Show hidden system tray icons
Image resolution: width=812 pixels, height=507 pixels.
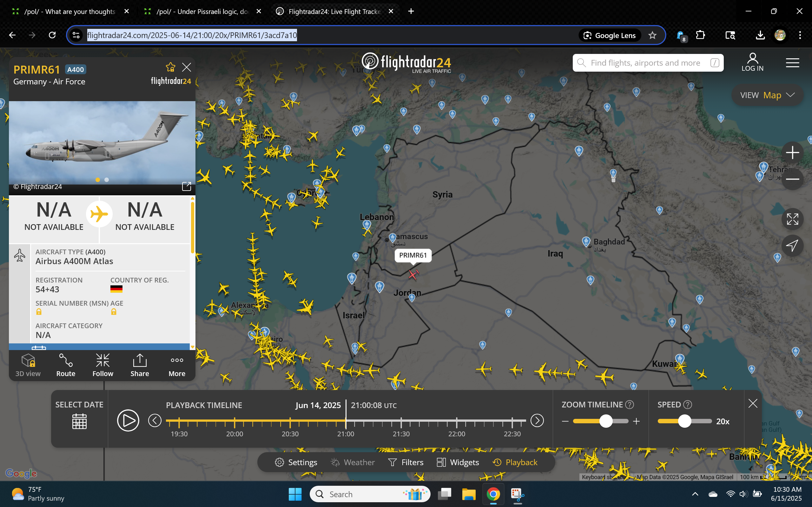pos(695,494)
